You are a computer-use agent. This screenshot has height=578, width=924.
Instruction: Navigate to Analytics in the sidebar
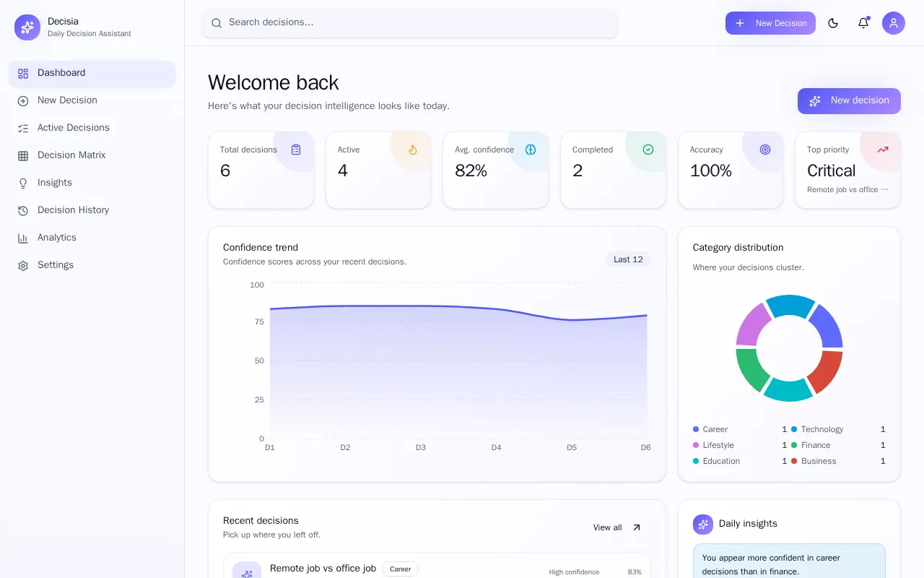(x=92, y=238)
